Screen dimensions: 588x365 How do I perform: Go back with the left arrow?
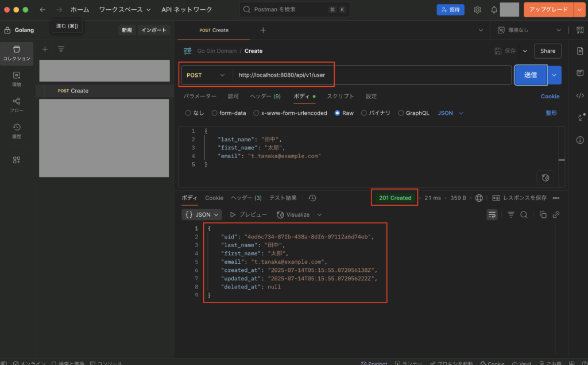pyautogui.click(x=42, y=10)
